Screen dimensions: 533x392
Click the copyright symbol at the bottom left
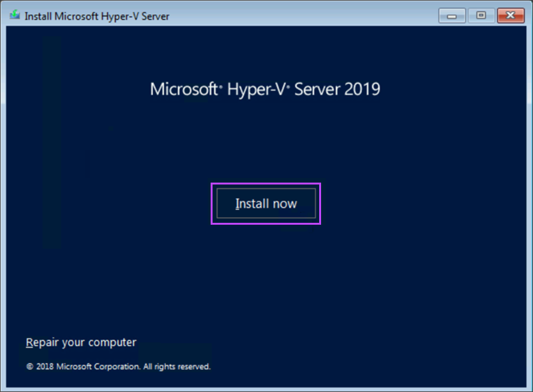coord(29,367)
